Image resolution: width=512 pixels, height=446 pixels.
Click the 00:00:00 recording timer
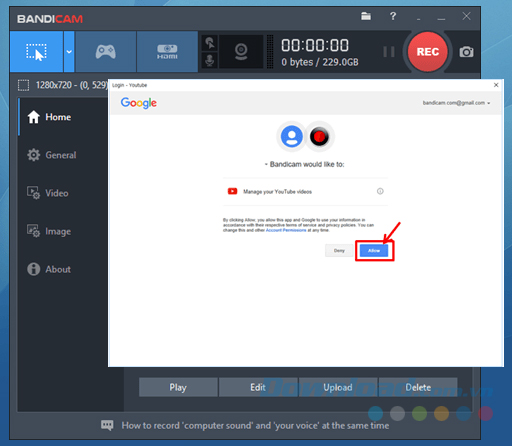315,45
